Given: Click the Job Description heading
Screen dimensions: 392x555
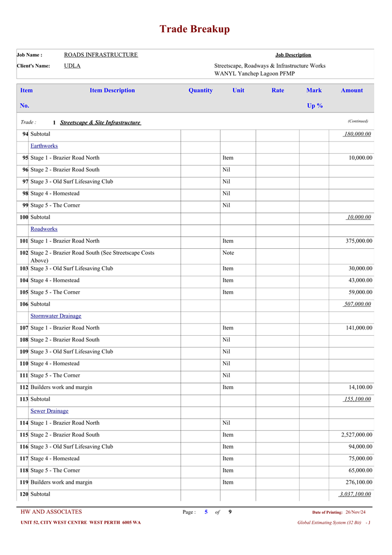Looking at the screenshot, I should point(293,55).
